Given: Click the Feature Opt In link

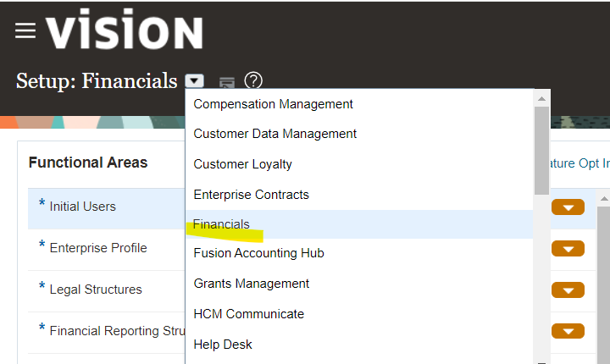Looking at the screenshot, I should pyautogui.click(x=579, y=163).
